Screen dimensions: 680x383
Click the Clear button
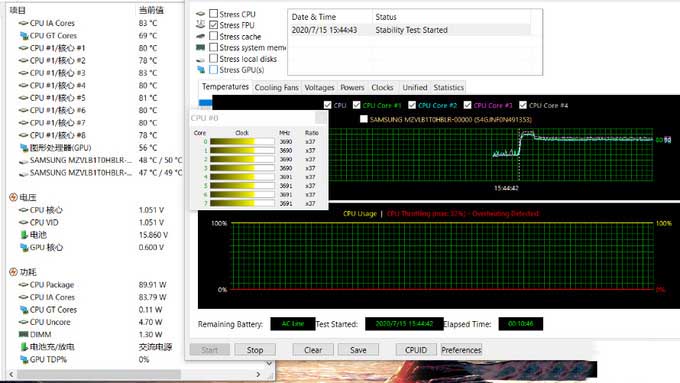[313, 350]
